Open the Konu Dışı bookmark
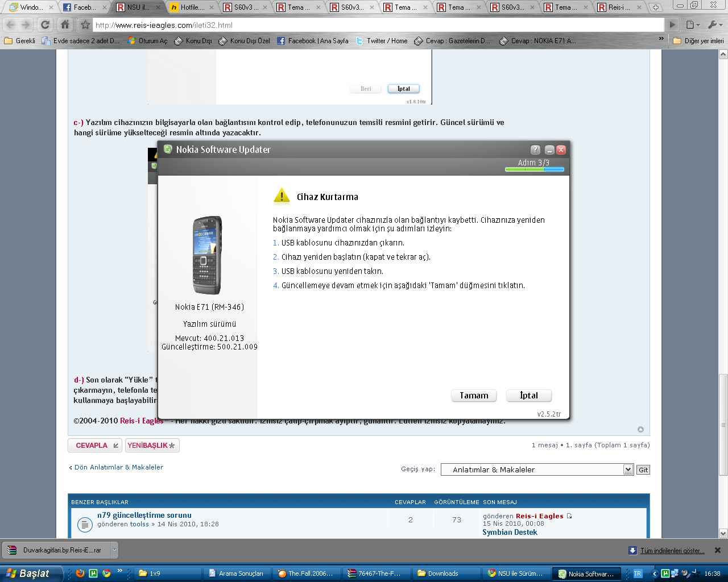The width and height of the screenshot is (728, 582). (193, 41)
